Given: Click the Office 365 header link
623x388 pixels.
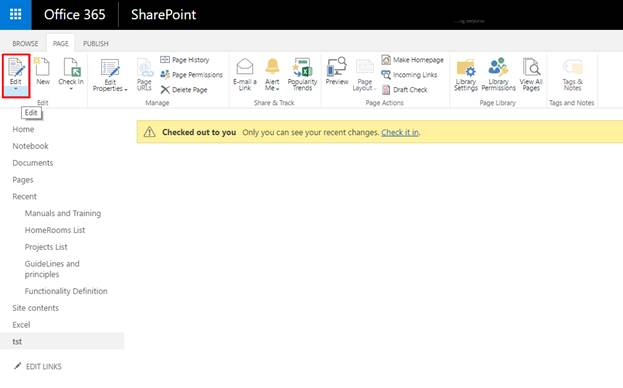Looking at the screenshot, I should coord(74,15).
